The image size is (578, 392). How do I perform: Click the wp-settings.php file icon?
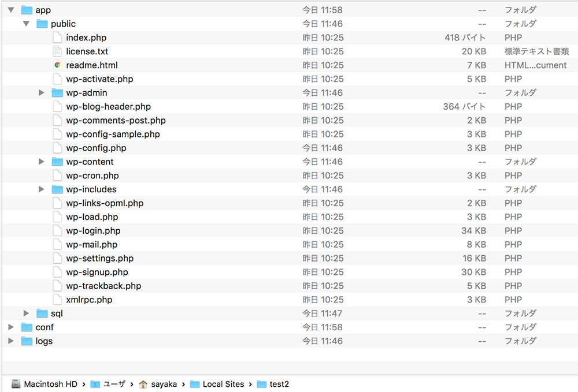pos(57,259)
